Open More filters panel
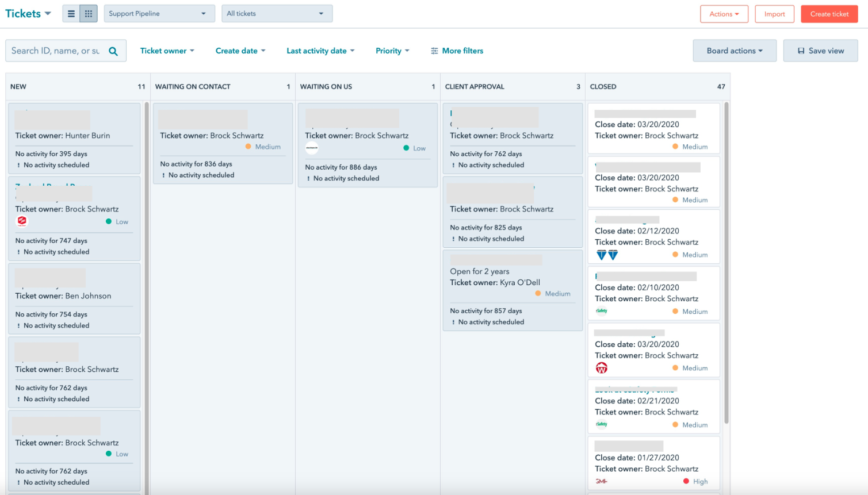This screenshot has height=495, width=868. point(457,51)
